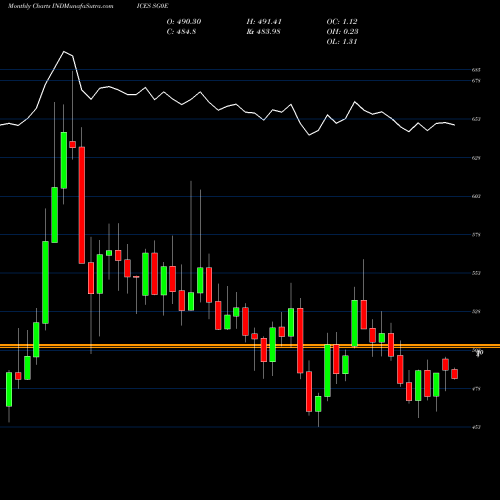500x500 pixels.
Task: Click the 628 price axis label
Action: coord(476,158)
